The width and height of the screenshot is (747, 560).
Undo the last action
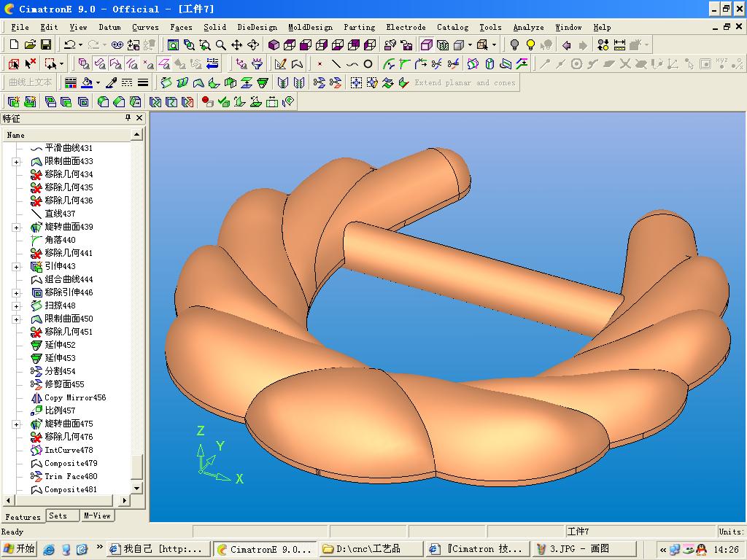69,44
